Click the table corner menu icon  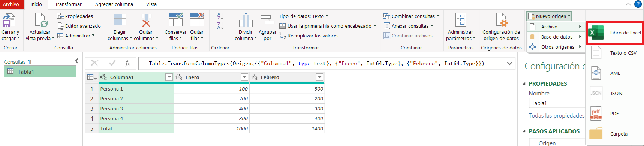91,77
